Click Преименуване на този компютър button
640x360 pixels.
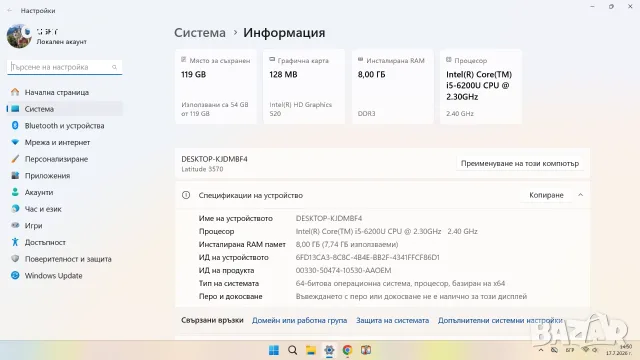pos(520,163)
